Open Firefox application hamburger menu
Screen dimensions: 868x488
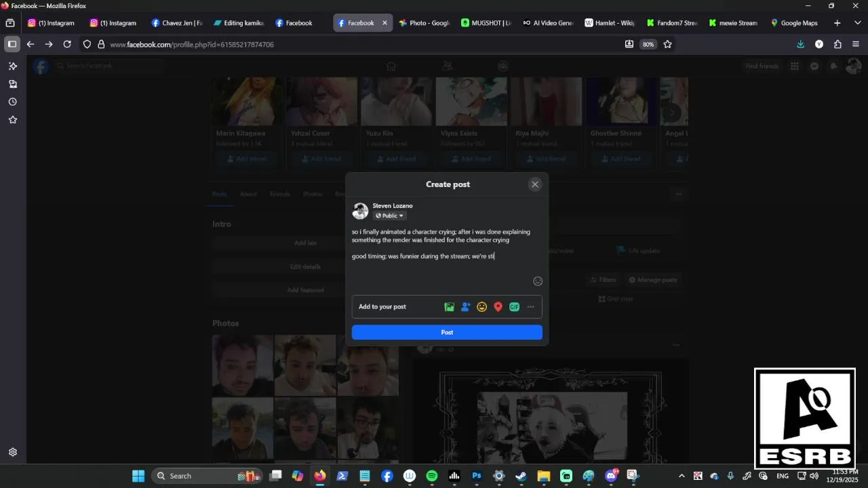(x=856, y=44)
